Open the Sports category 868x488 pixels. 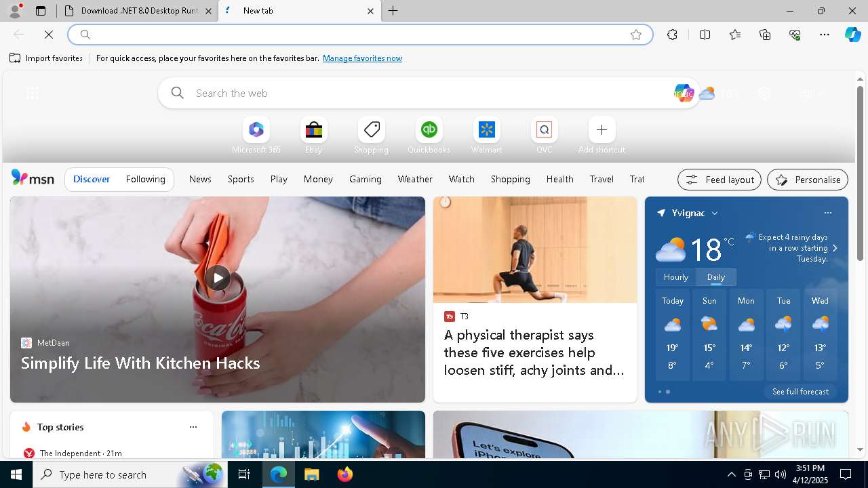tap(241, 179)
